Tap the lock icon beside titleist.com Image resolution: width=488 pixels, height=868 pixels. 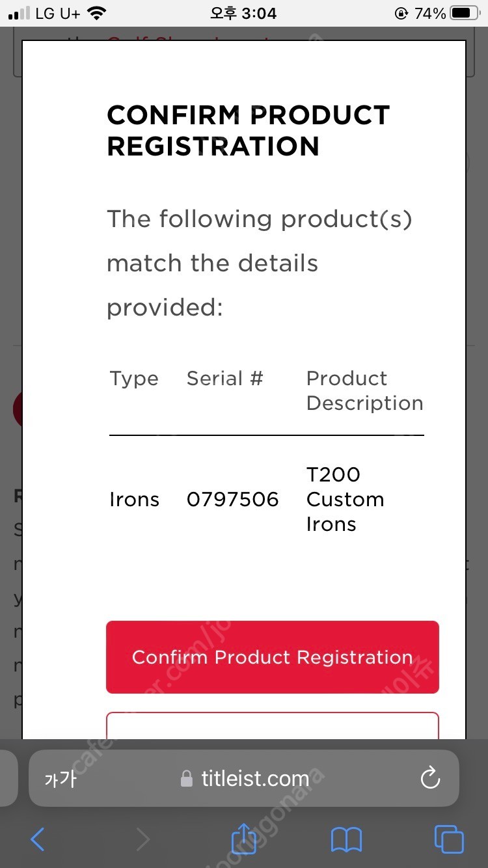click(x=187, y=779)
